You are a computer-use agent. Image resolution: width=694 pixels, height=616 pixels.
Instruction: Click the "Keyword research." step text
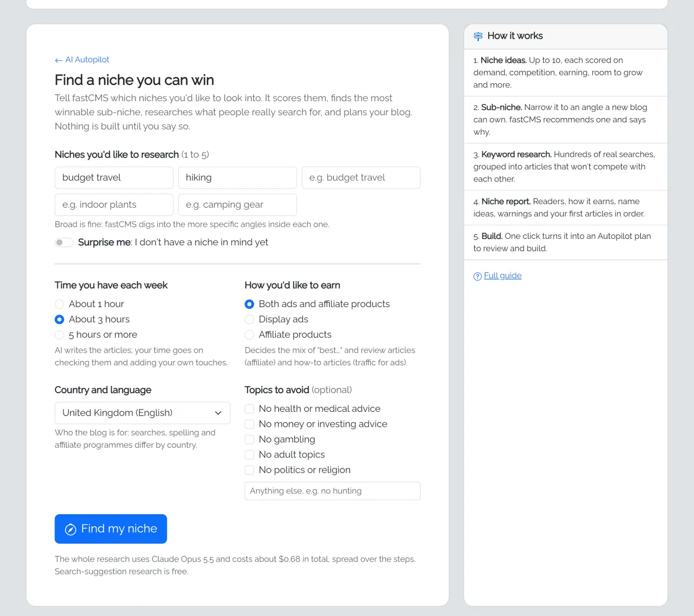tap(516, 154)
